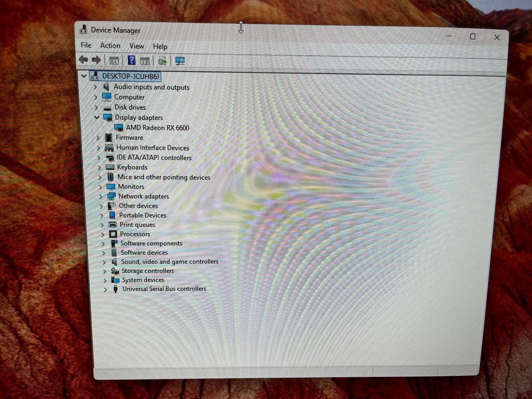Image resolution: width=532 pixels, height=399 pixels.
Task: Select the Universal Serial Bus controllers label
Action: pos(164,289)
